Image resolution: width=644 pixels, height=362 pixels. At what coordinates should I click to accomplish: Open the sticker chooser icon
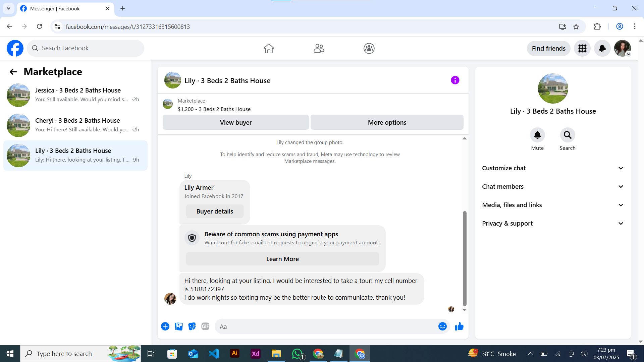[x=192, y=326]
